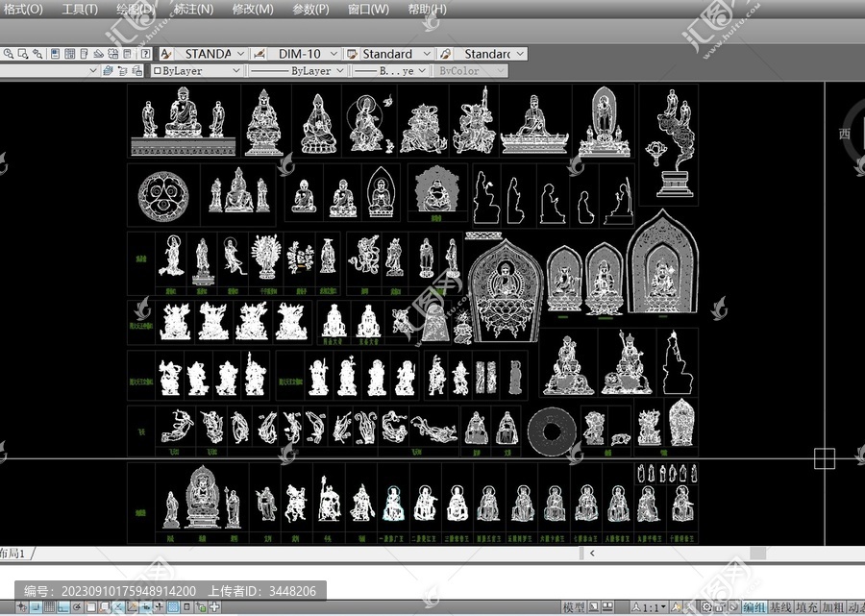Click the Annotation Monitor plus icon

[x=214, y=607]
